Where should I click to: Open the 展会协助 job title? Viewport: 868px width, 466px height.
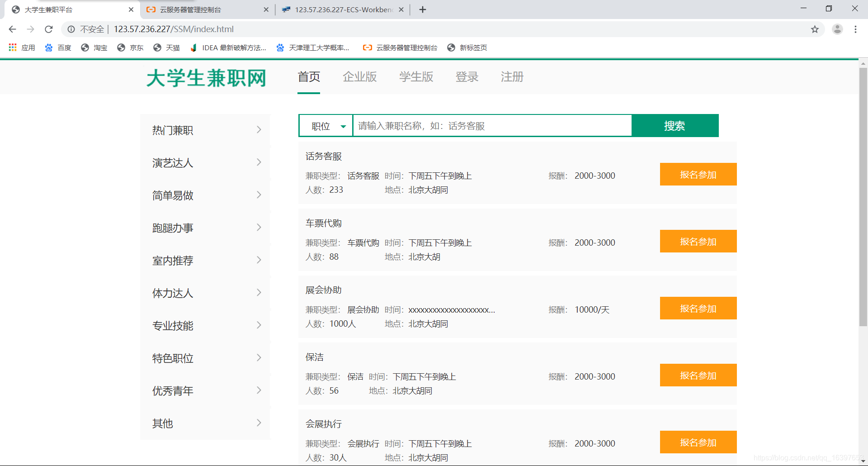coord(324,290)
